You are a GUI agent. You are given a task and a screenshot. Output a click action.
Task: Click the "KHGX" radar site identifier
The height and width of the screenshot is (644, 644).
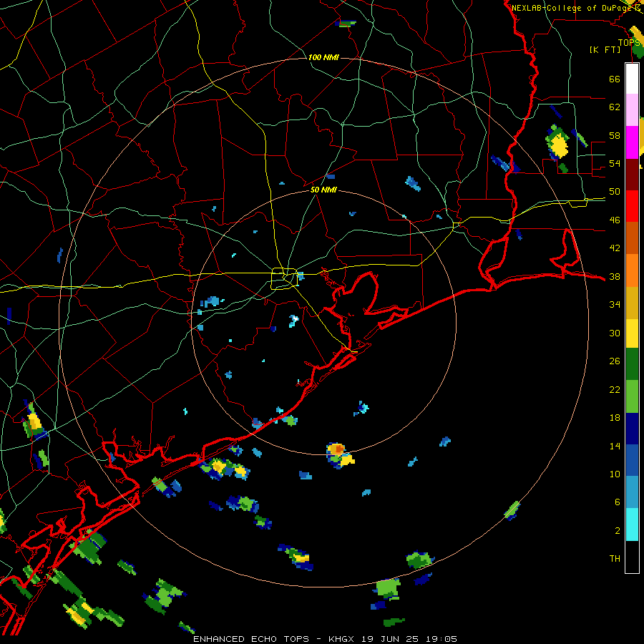coord(343,639)
